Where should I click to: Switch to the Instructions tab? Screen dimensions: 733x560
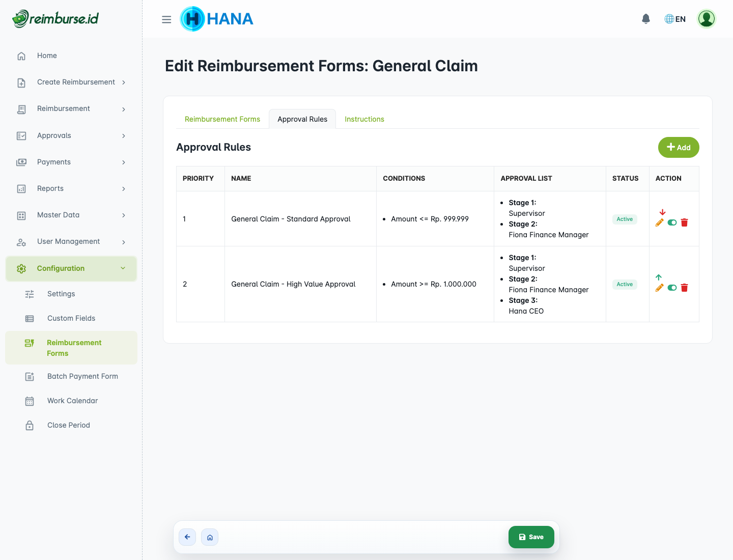(x=364, y=119)
